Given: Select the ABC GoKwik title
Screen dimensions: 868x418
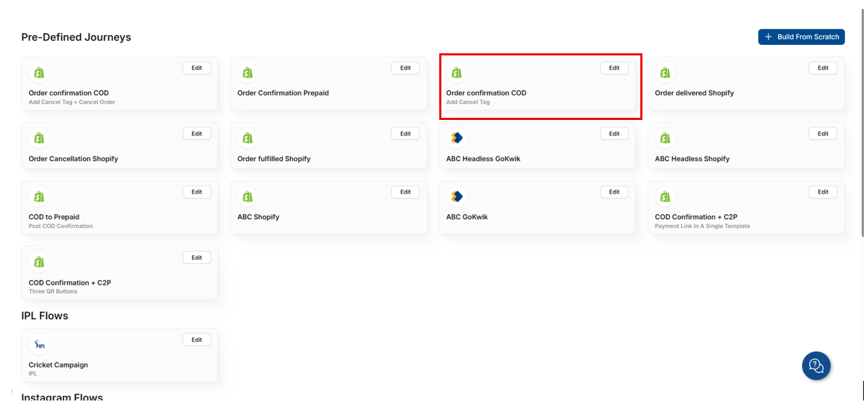Looking at the screenshot, I should click(467, 217).
